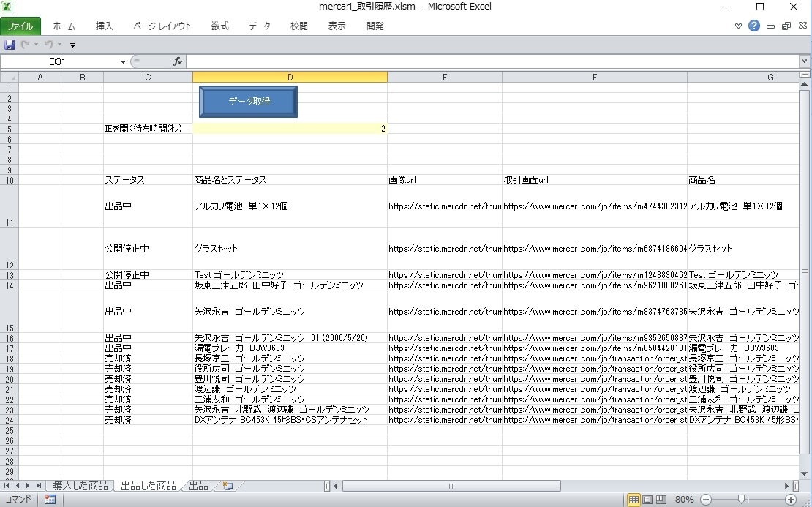Open the 挿入 ribbon tab
This screenshot has width=812, height=507.
pos(104,26)
